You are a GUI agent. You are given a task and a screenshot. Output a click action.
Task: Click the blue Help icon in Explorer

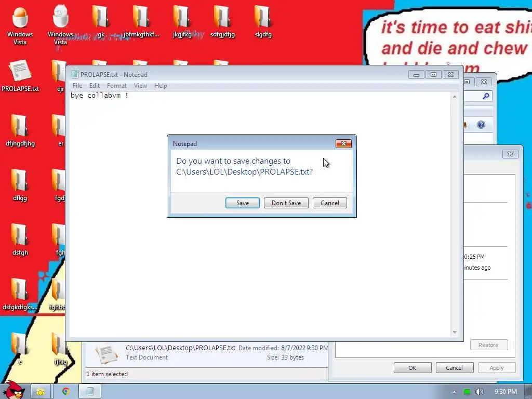point(481,125)
